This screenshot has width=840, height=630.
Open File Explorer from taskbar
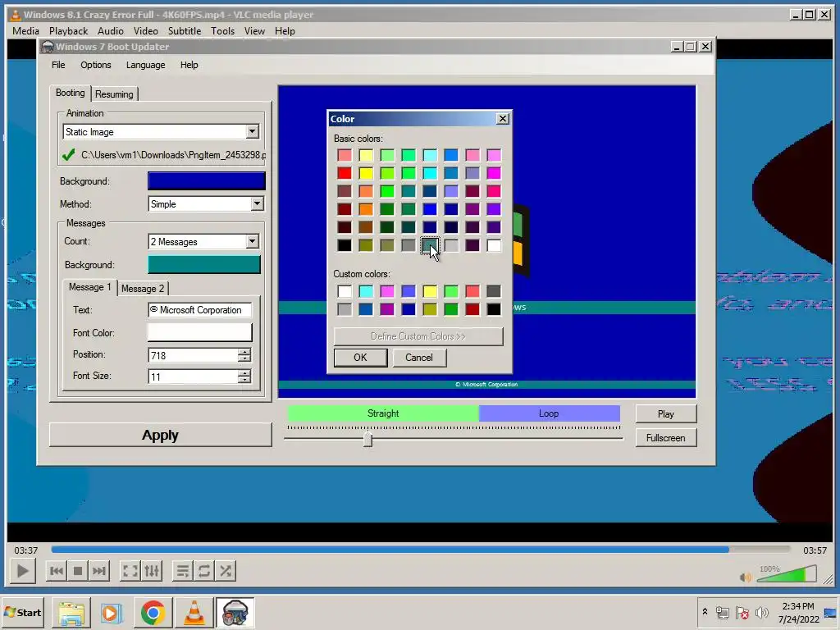pos(71,613)
